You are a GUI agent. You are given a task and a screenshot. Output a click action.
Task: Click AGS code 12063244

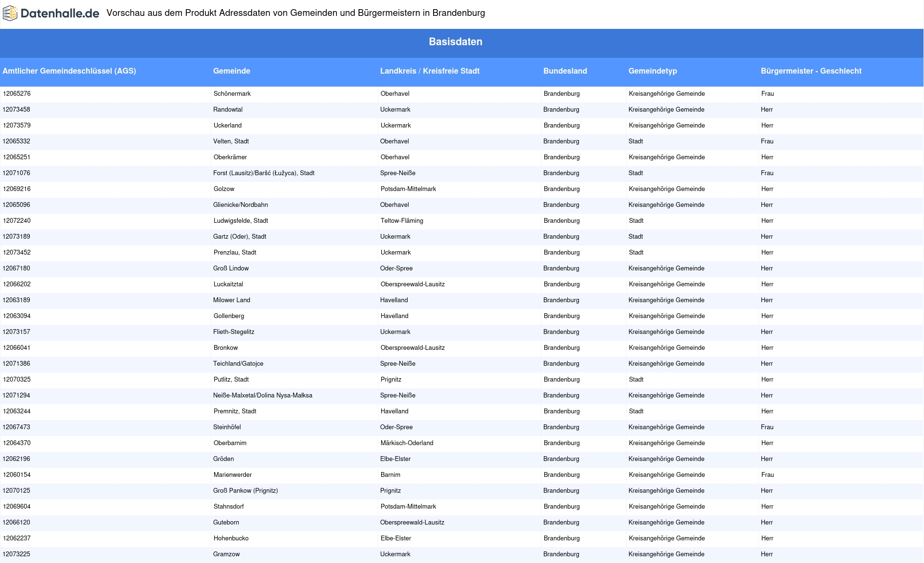(16, 411)
